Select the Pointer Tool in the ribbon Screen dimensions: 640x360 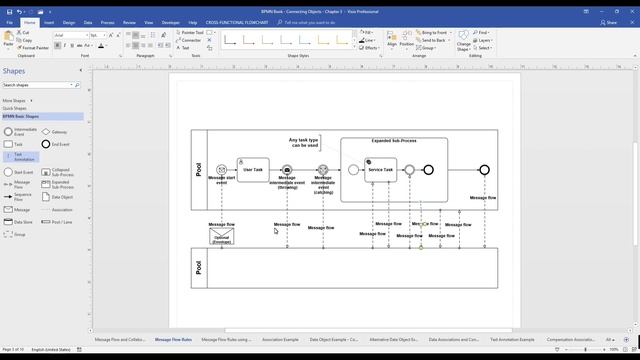pyautogui.click(x=190, y=32)
